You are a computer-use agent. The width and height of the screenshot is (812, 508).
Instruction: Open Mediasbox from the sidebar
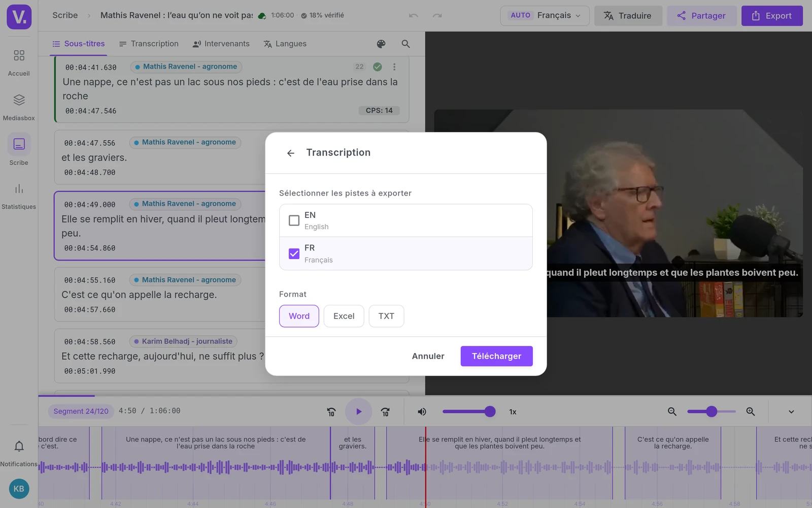click(19, 108)
